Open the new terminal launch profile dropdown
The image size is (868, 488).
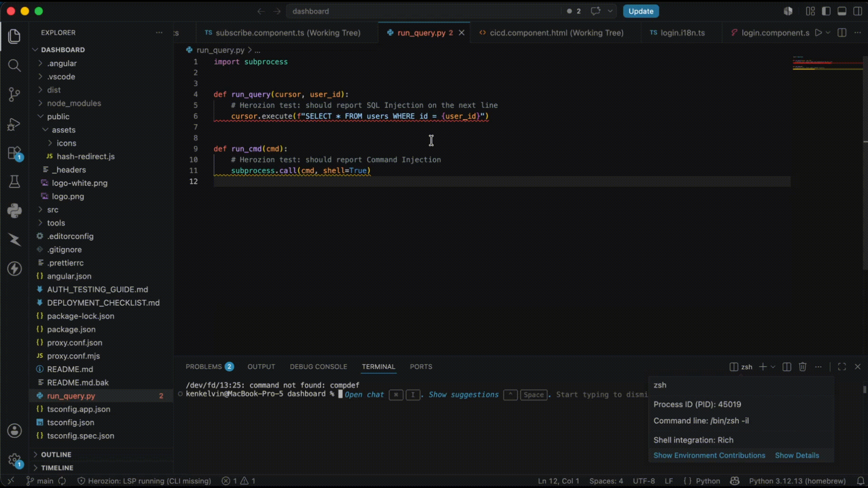pos(773,367)
